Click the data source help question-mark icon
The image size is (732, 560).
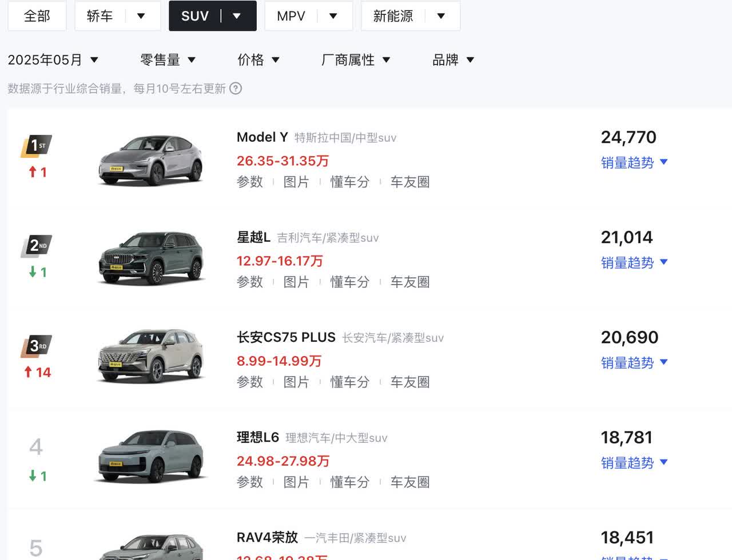click(236, 89)
